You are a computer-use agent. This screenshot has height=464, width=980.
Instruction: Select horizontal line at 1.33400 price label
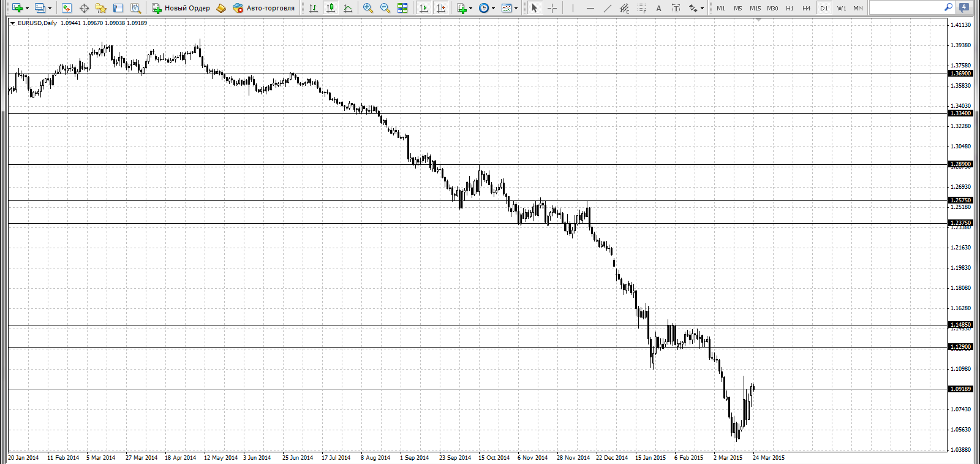(x=960, y=113)
